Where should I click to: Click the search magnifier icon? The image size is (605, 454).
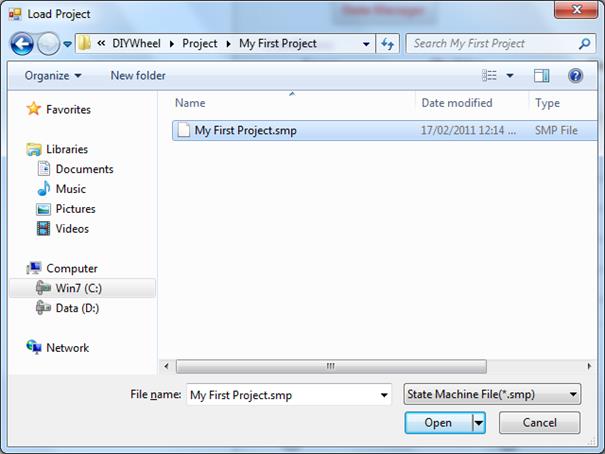[x=585, y=44]
